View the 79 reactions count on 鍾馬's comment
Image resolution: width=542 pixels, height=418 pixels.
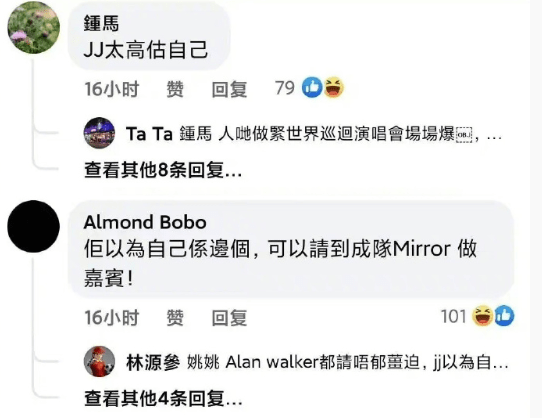[x=285, y=88]
